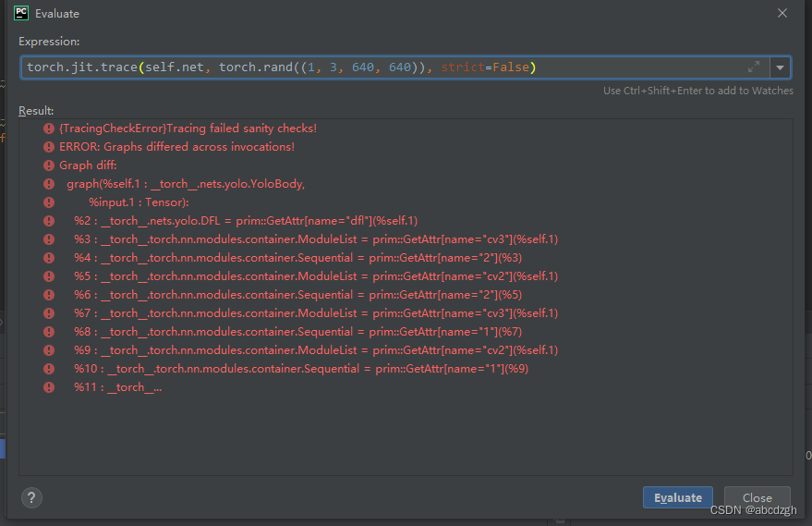Expand the expression editor with the arrows icon

[x=754, y=67]
